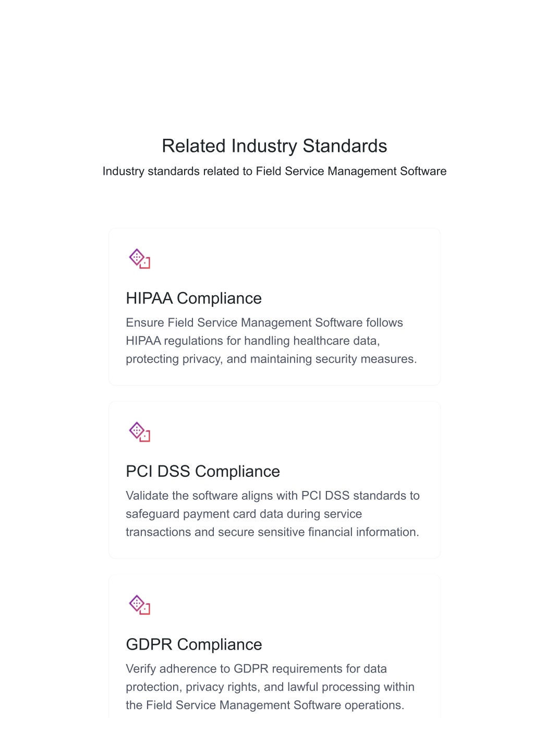Select the HIPAA regulations description paragraph
This screenshot has width=534, height=756.
point(271,341)
